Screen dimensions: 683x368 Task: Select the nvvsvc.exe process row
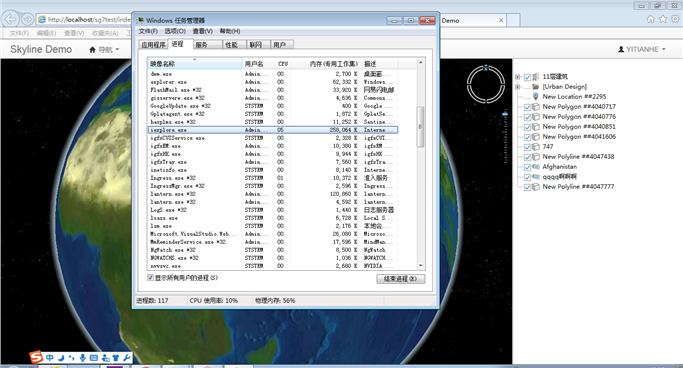point(273,266)
